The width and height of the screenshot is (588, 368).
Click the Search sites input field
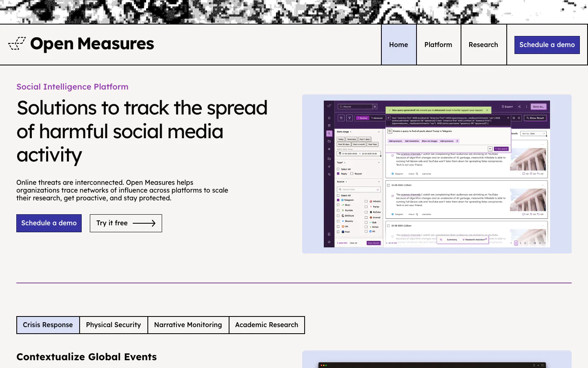[x=359, y=189]
